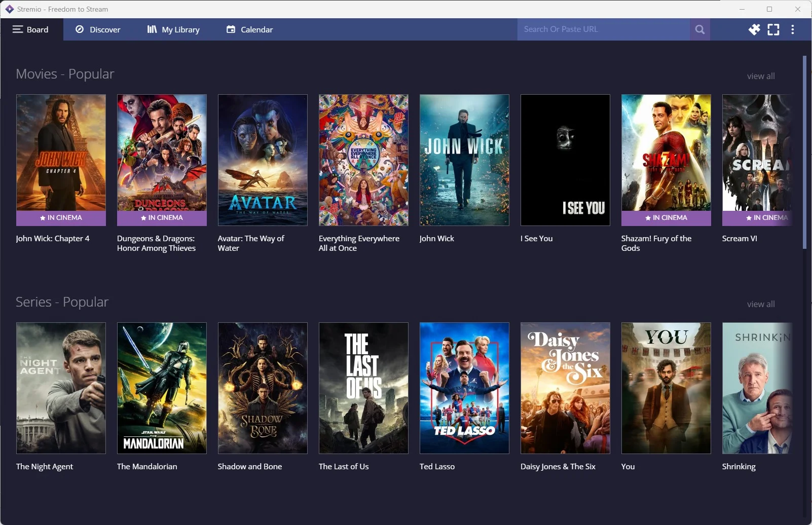Screen dimensions: 812x525
Task: Click the 'I See You' title text
Action: (536, 239)
